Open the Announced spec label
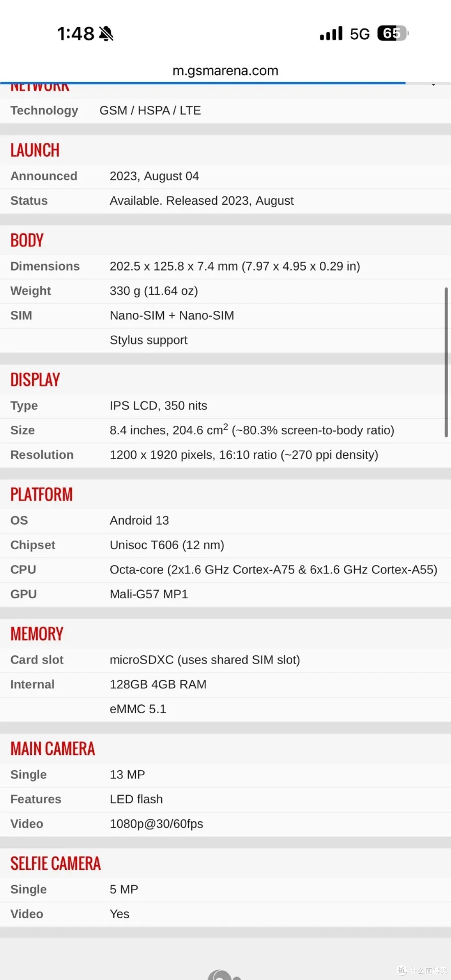 (x=44, y=176)
